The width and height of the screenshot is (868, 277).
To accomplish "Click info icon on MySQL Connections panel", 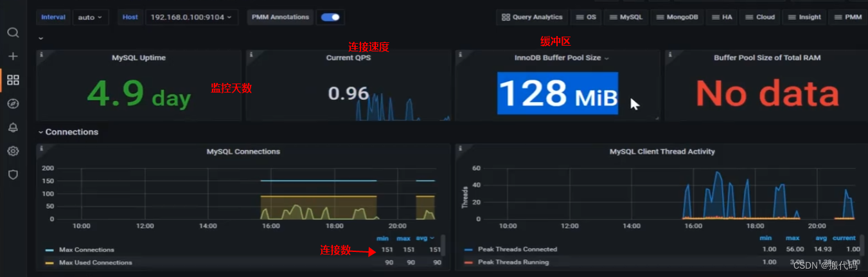I will 41,148.
